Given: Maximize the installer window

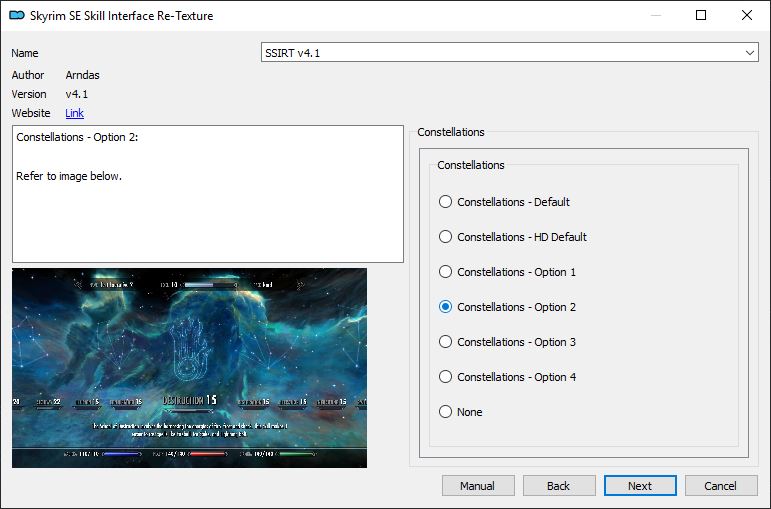Looking at the screenshot, I should click(x=701, y=16).
